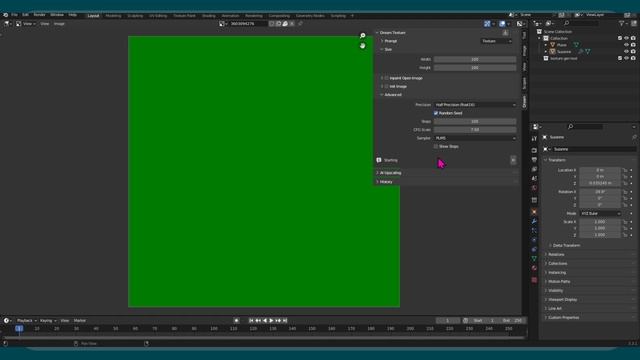Open the Help menu
640x360 pixels.
[x=73, y=15]
